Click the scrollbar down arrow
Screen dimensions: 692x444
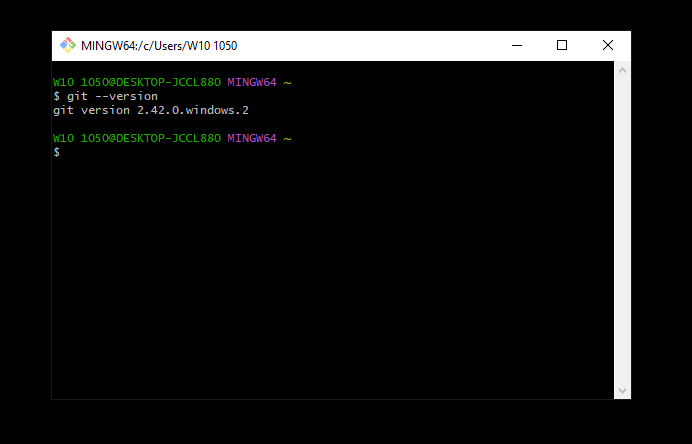(x=622, y=391)
